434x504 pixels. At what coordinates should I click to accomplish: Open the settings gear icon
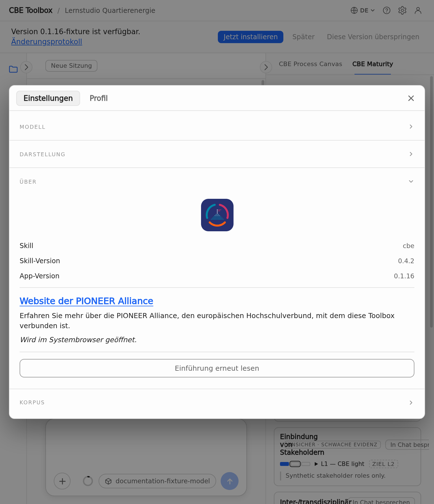(402, 10)
